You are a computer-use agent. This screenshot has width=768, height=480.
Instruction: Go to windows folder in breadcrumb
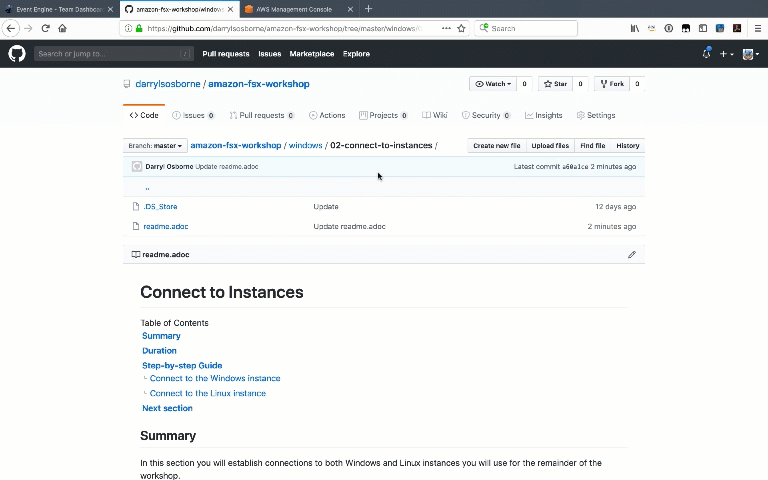coord(305,145)
